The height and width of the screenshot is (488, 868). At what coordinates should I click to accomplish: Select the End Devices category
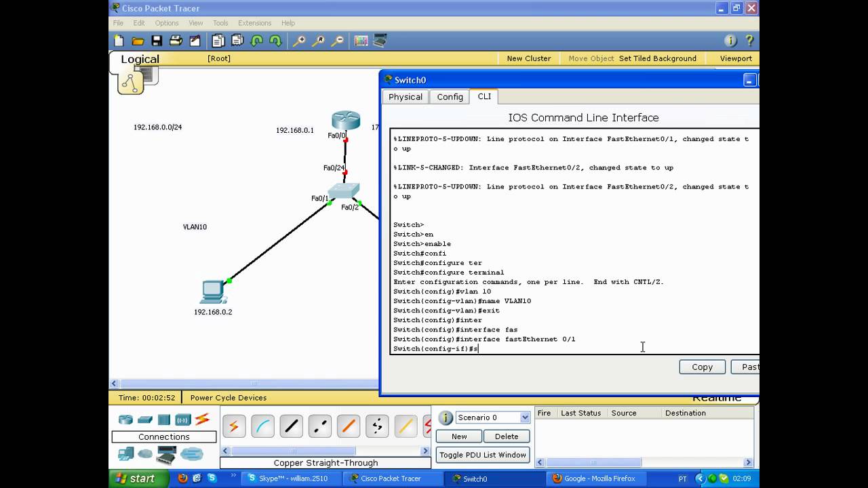point(125,454)
